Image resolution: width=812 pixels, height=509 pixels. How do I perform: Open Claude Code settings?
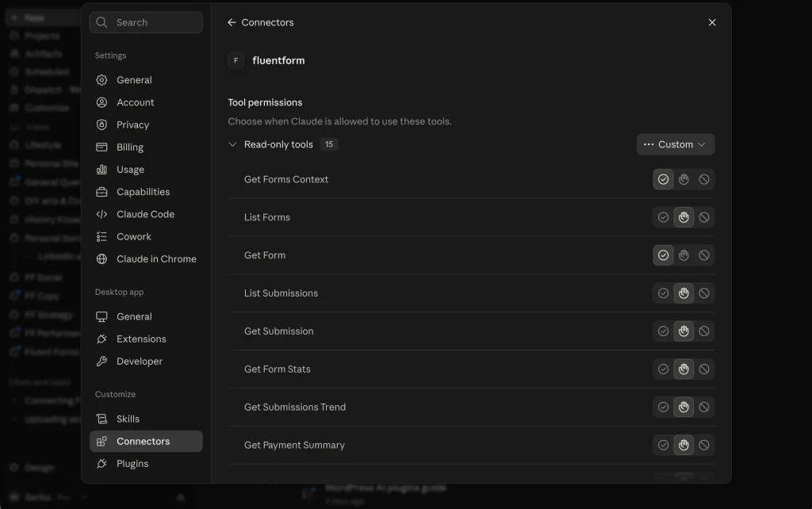click(146, 214)
